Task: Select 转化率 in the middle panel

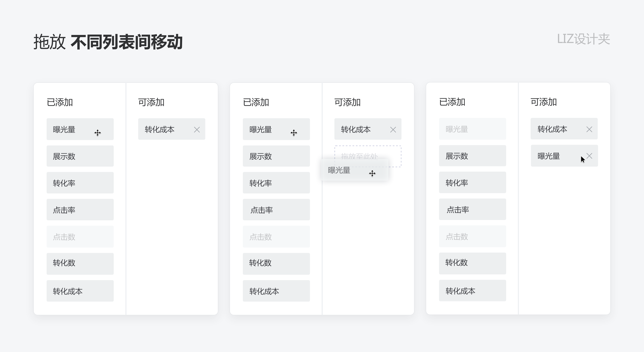Action: tap(276, 183)
